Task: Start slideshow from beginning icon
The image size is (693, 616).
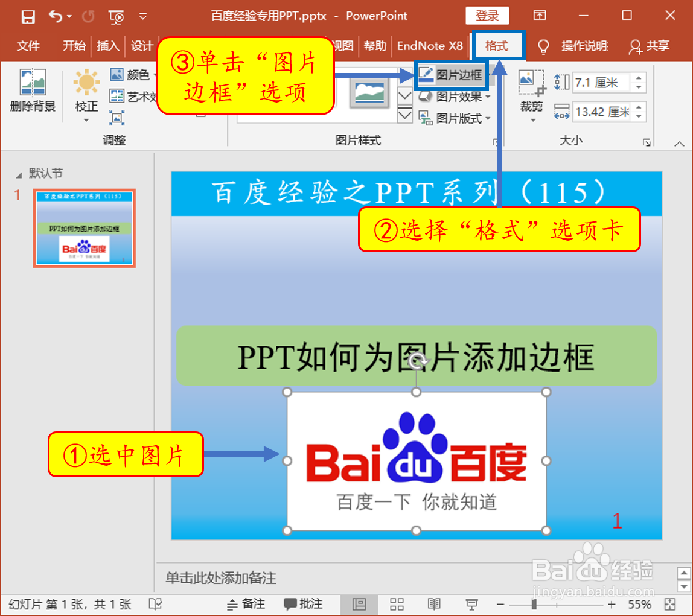Action: point(117,17)
